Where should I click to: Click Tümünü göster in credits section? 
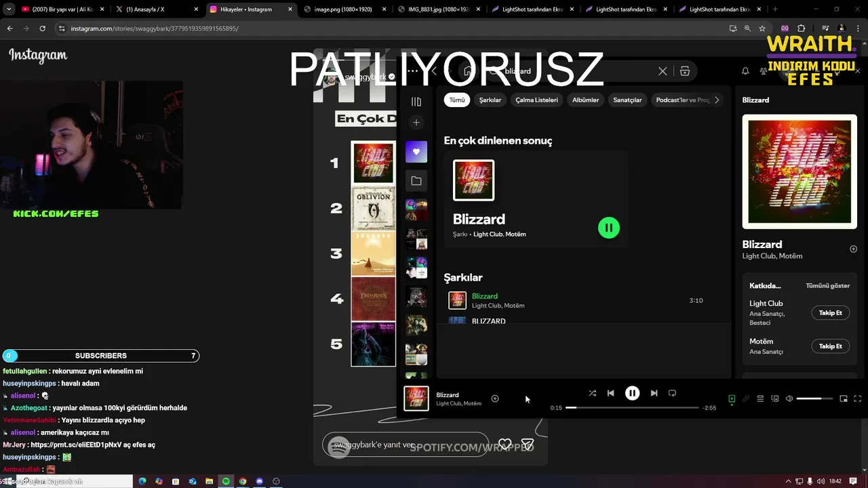pos(827,286)
